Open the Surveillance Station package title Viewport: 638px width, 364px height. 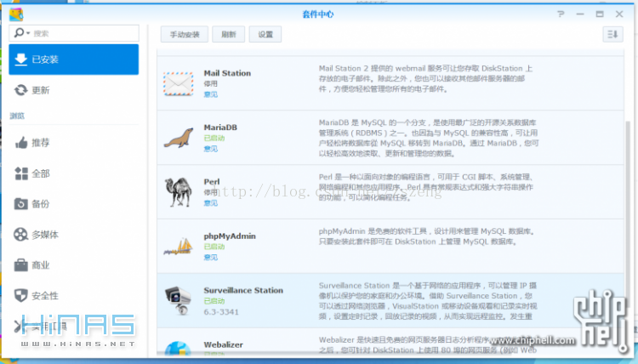[243, 290]
